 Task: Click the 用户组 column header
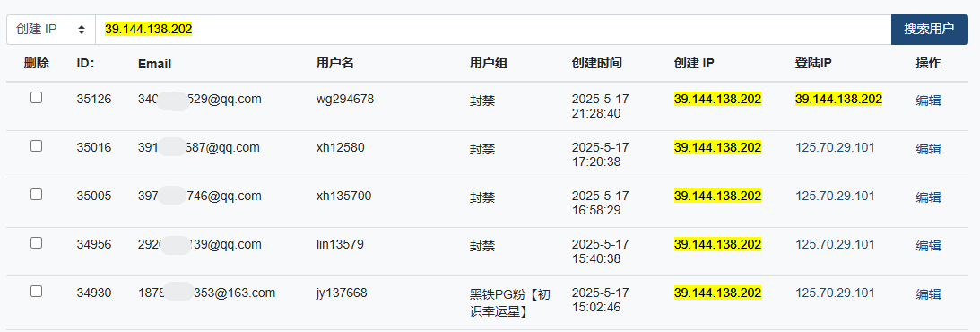[x=488, y=63]
